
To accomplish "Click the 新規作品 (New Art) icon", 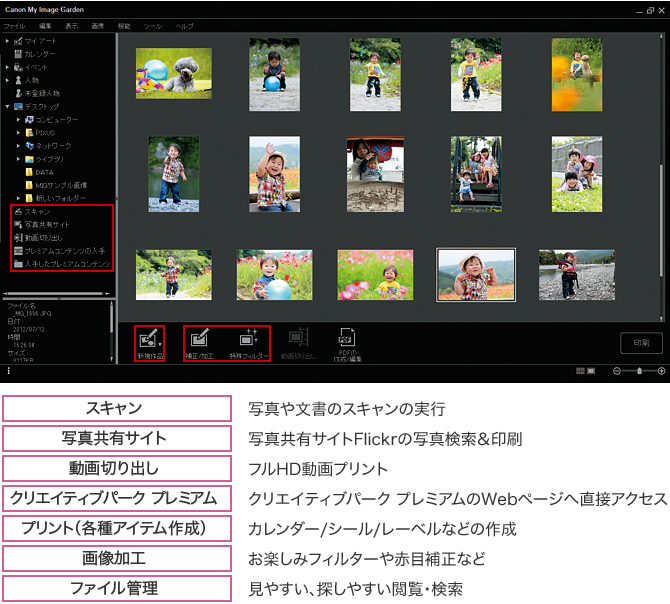I will tap(146, 340).
